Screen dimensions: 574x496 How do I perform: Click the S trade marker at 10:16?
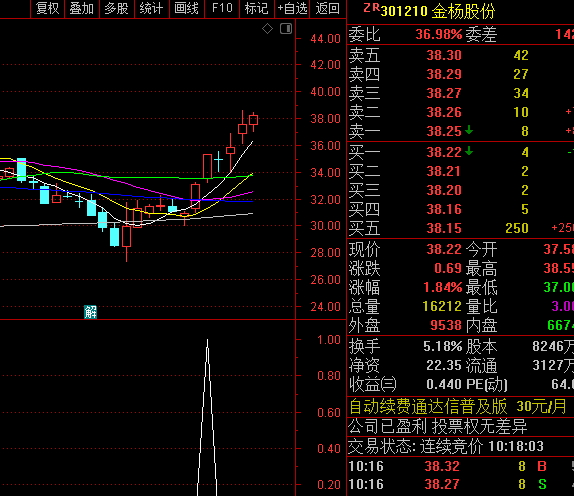pyautogui.click(x=542, y=484)
